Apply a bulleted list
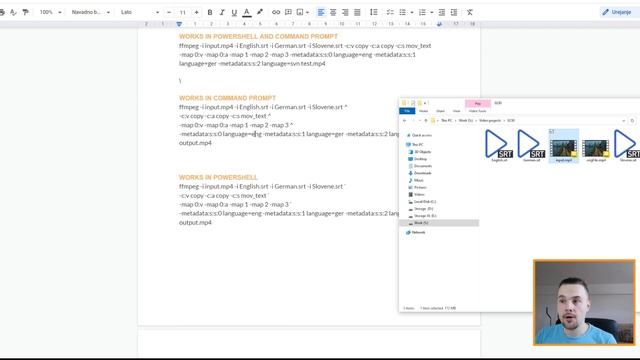Image resolution: width=640 pixels, height=360 pixels. 402,12
